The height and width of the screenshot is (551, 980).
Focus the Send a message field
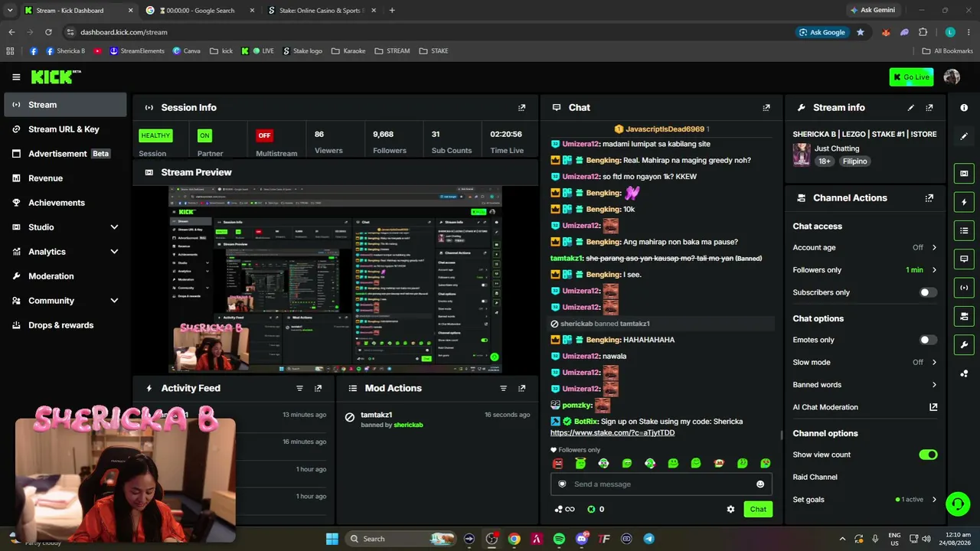[x=661, y=484]
